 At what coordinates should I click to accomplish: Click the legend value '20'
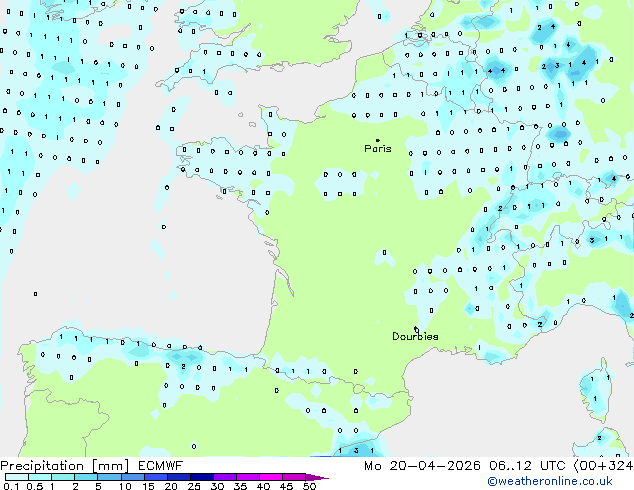tap(171, 486)
